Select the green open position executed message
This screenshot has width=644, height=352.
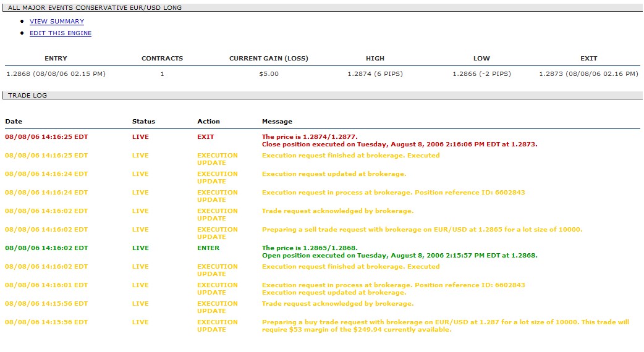click(x=399, y=256)
